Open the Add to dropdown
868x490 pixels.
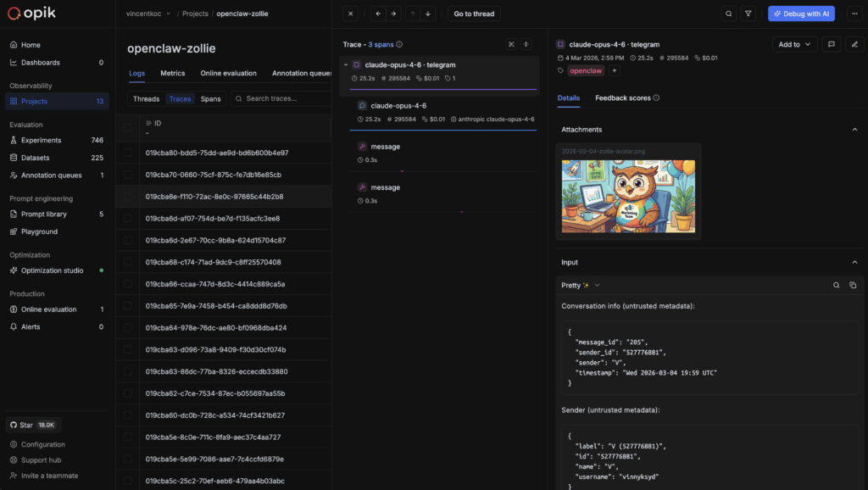[793, 44]
